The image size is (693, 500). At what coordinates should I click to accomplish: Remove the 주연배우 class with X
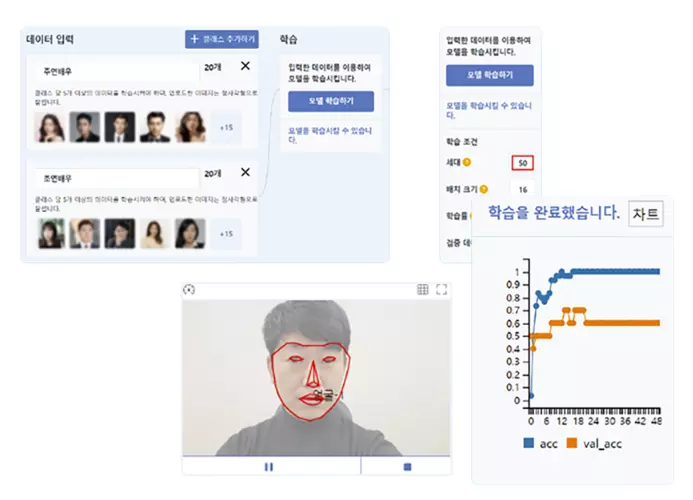(x=245, y=66)
